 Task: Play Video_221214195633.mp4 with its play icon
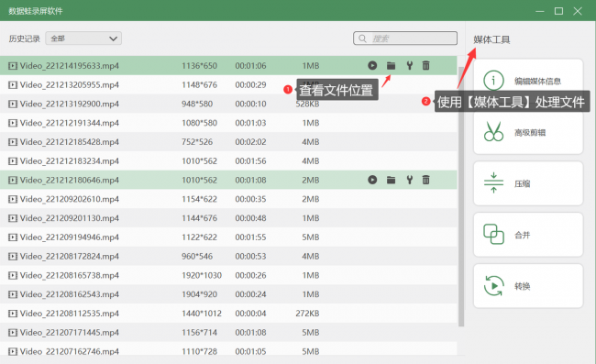pos(372,66)
